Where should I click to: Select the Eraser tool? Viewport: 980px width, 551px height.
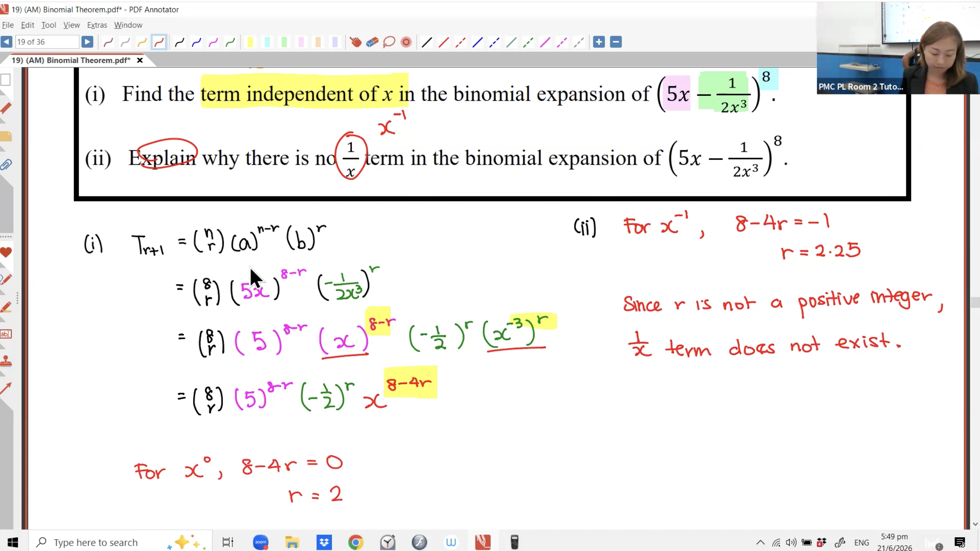[x=372, y=42]
